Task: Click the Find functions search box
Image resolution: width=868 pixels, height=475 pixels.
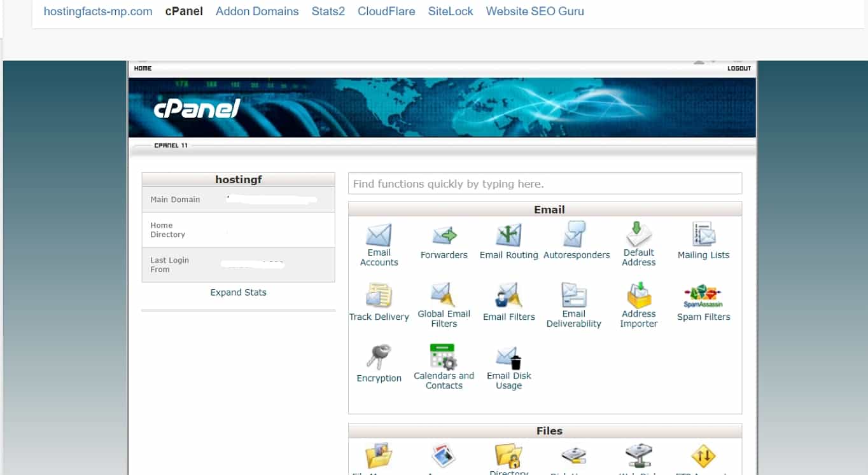Action: click(x=545, y=184)
